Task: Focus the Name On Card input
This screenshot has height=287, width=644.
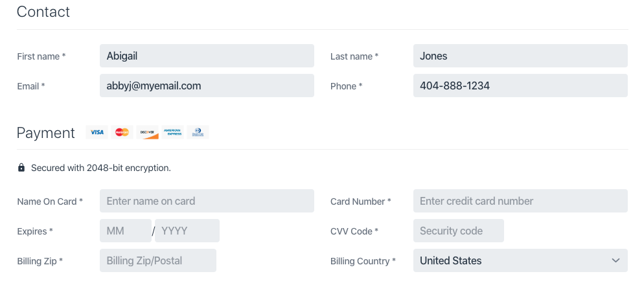Action: pos(206,201)
